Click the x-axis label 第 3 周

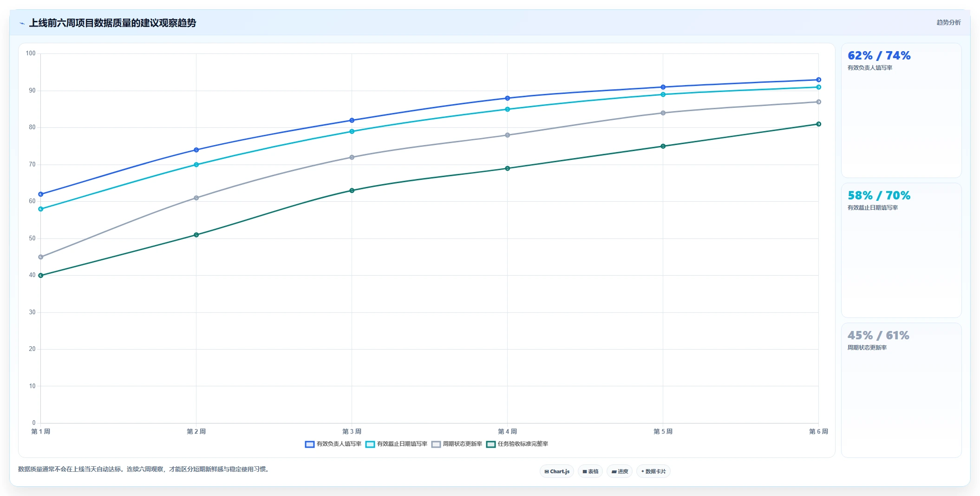pyautogui.click(x=352, y=431)
